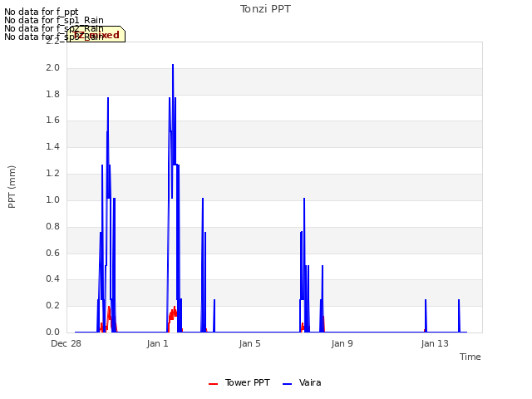Screen dimensions: 532x399
Task: Click the Jan 9 x-axis tick label
Action: pyautogui.click(x=342, y=343)
